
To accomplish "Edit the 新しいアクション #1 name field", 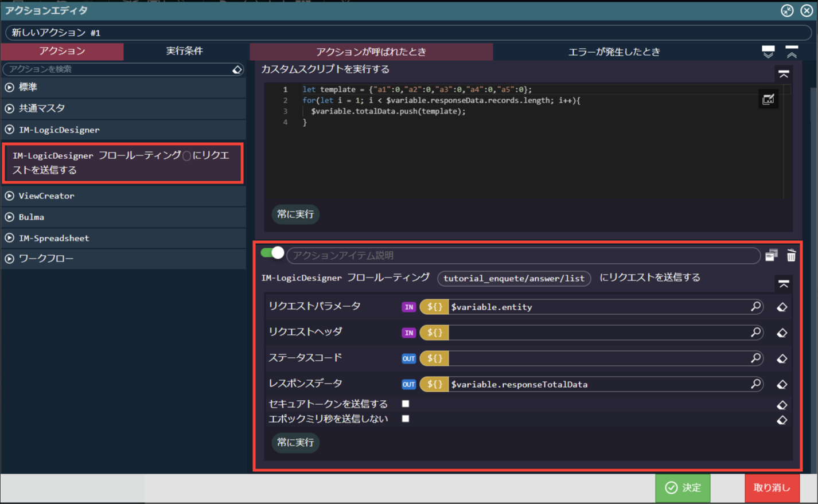I will (x=408, y=33).
